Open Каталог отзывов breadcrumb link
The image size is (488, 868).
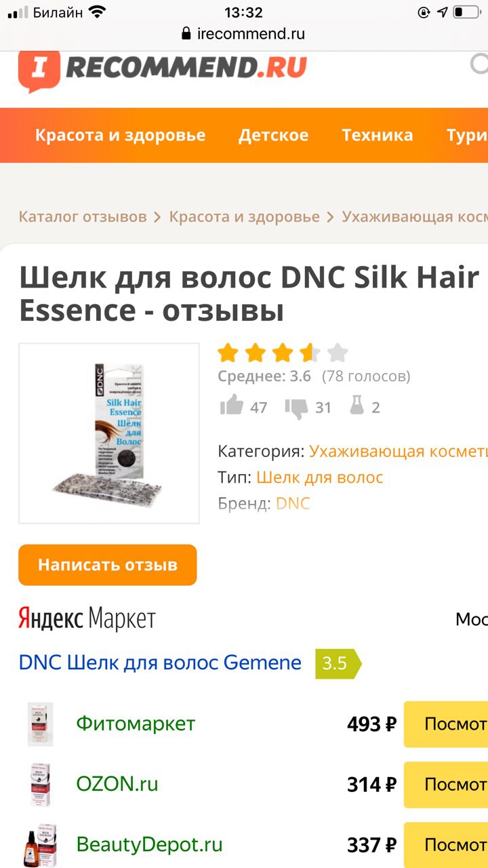[83, 217]
